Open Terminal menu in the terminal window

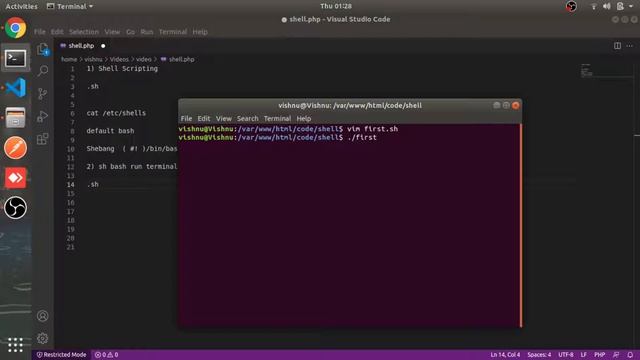click(277, 118)
